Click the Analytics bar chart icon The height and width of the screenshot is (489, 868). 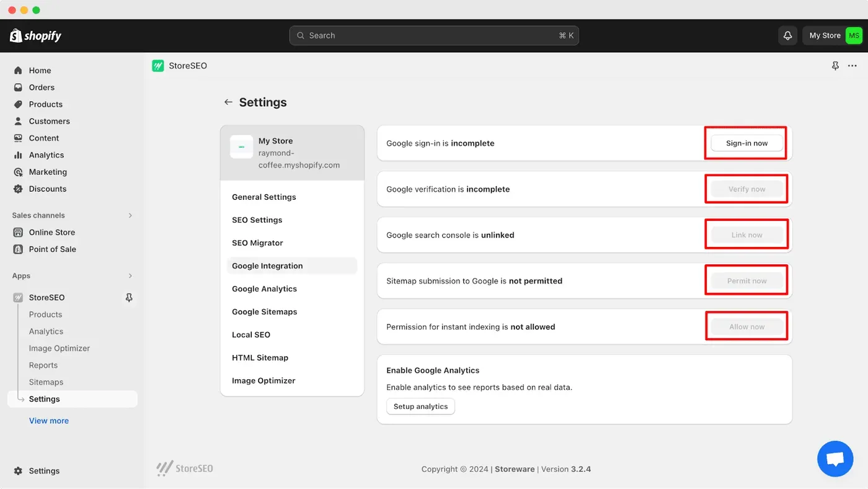pyautogui.click(x=18, y=155)
